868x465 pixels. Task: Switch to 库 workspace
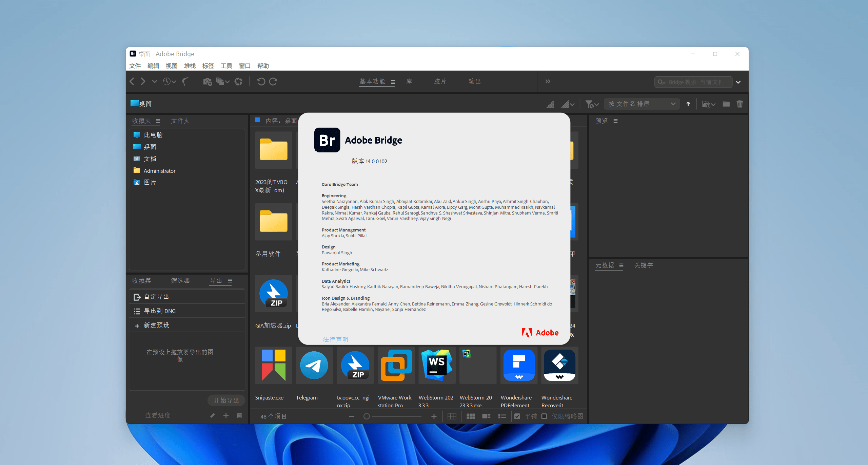(409, 81)
